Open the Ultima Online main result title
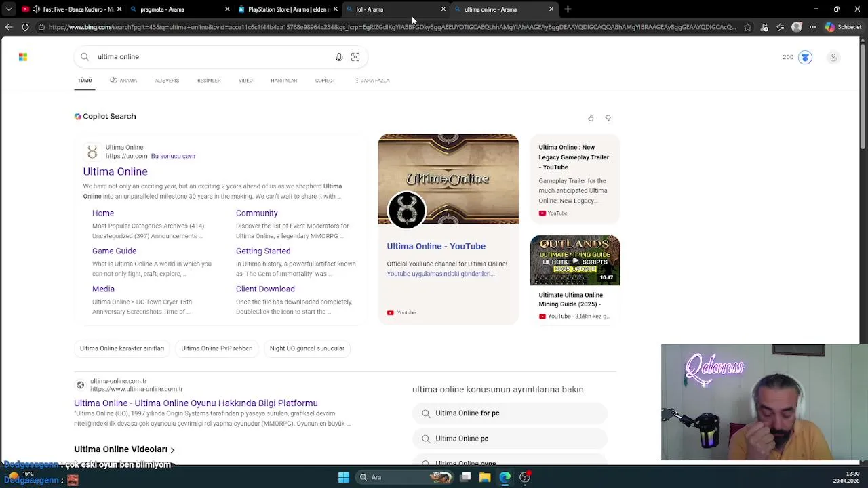The width and height of the screenshot is (868, 488). point(115,171)
